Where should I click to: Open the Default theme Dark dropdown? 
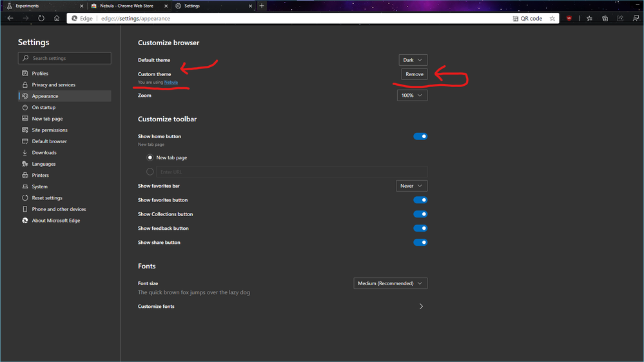413,60
